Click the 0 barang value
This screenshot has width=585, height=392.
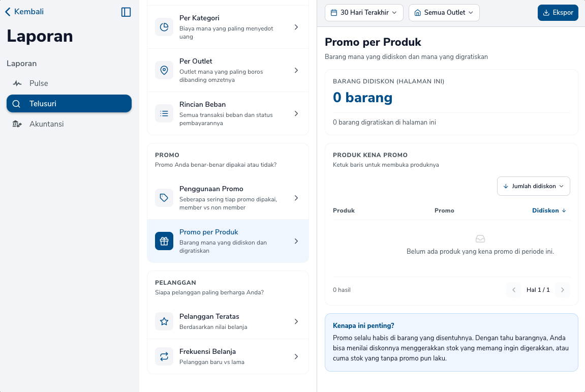point(363,98)
